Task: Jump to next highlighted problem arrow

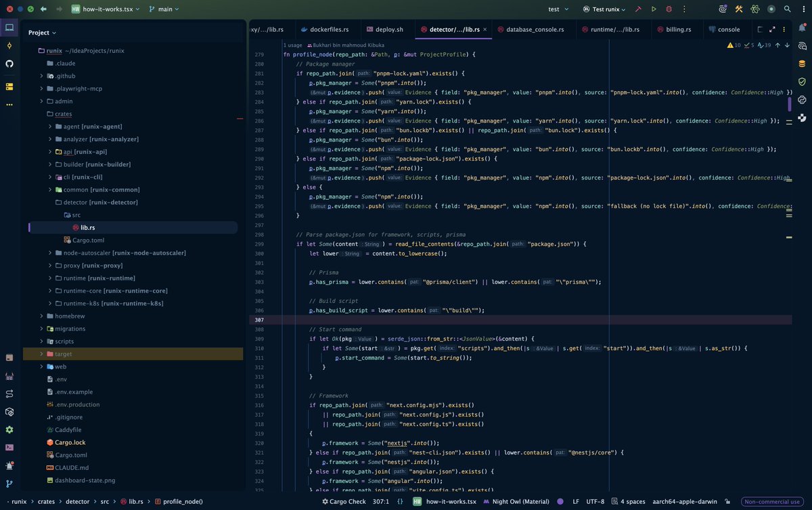Action: (787, 45)
